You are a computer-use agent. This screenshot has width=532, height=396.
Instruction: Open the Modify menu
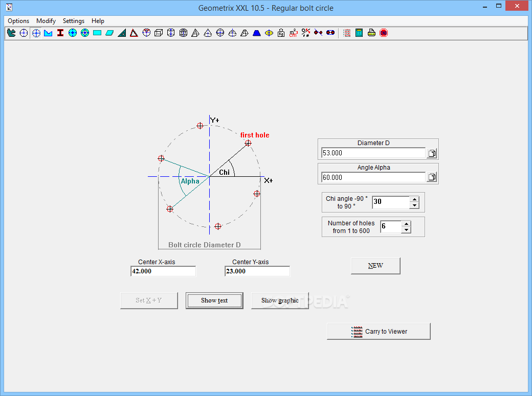pos(46,20)
